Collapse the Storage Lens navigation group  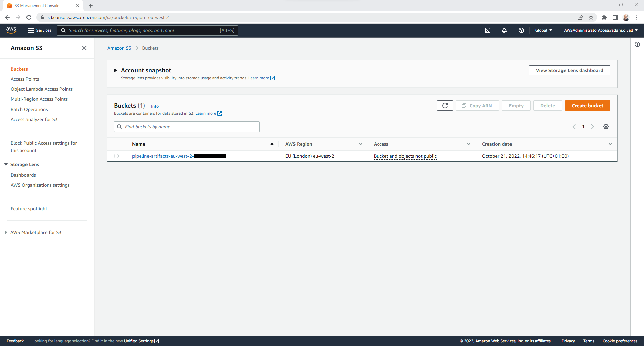[x=6, y=164]
